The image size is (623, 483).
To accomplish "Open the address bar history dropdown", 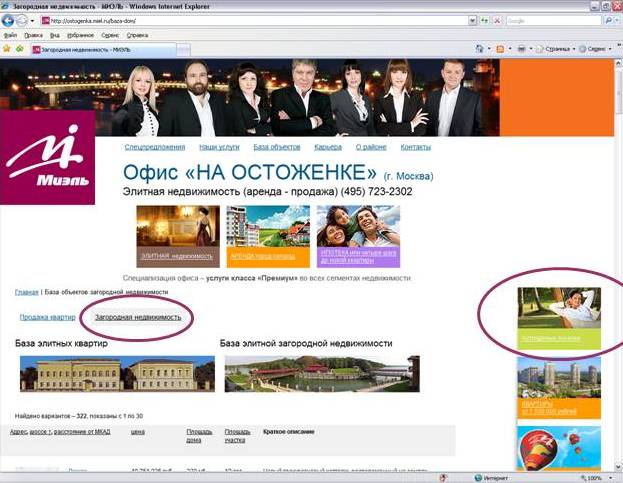I will click(472, 21).
